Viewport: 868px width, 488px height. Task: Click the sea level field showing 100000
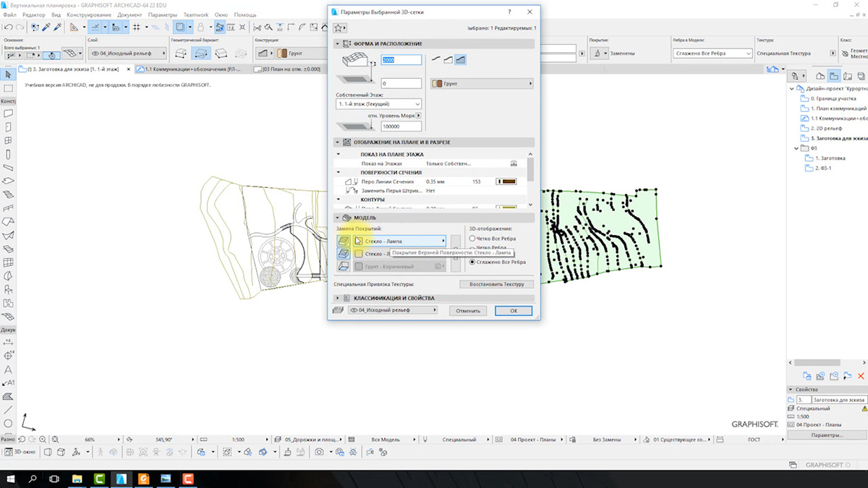(x=401, y=127)
